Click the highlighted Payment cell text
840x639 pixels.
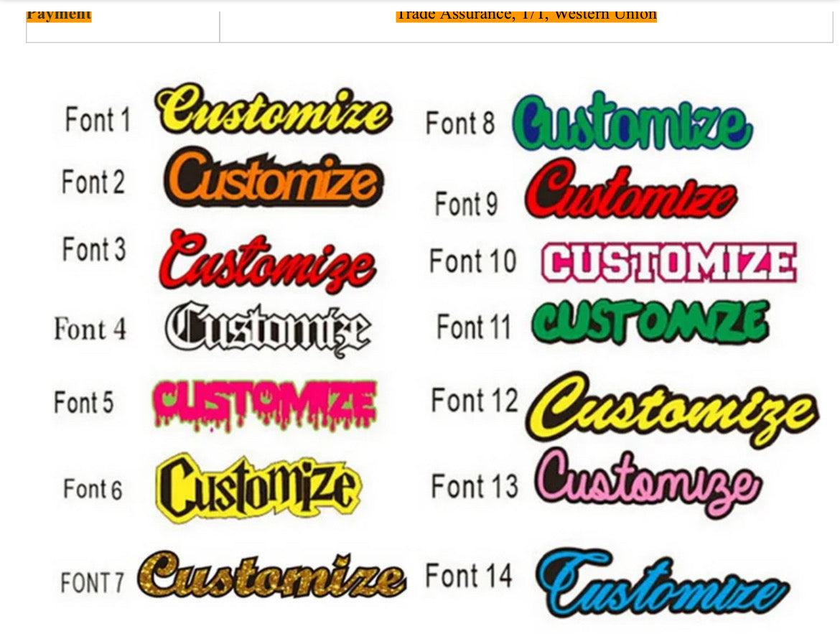(59, 14)
